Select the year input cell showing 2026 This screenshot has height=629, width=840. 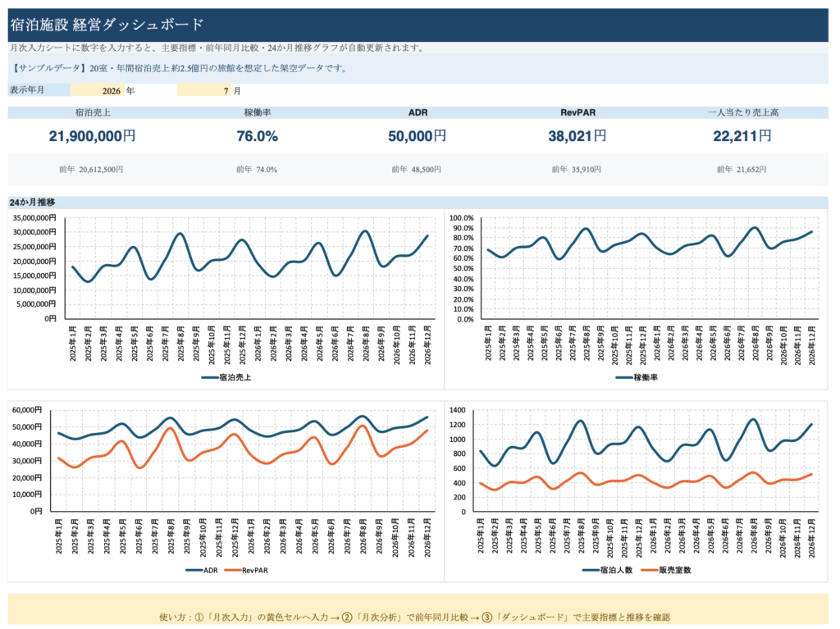coord(97,90)
